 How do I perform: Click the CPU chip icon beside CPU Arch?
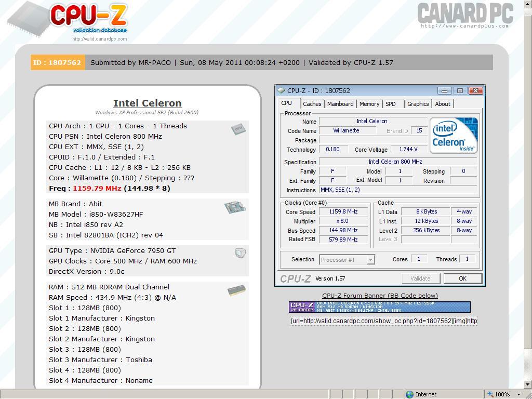tap(238, 129)
